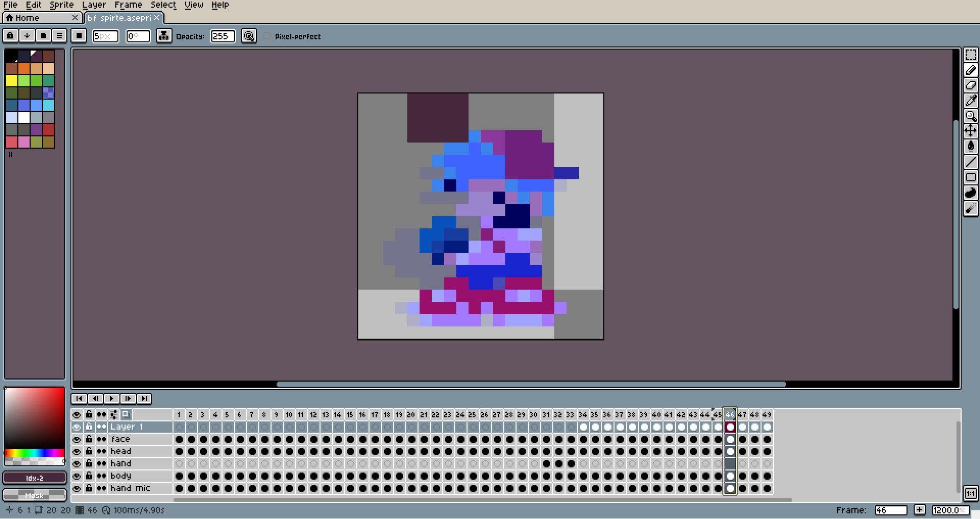Click the symmetry options icon near Opacity
This screenshot has height=519, width=980.
click(x=164, y=36)
